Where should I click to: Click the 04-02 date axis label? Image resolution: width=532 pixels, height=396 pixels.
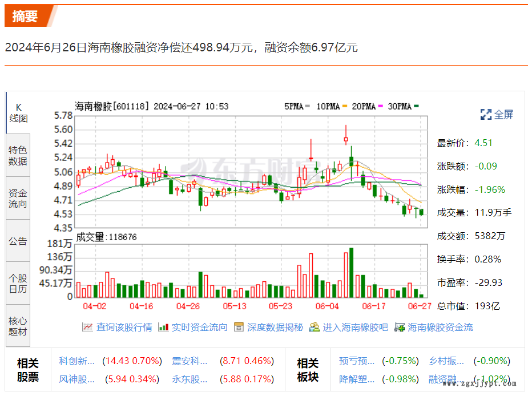pyautogui.click(x=95, y=306)
